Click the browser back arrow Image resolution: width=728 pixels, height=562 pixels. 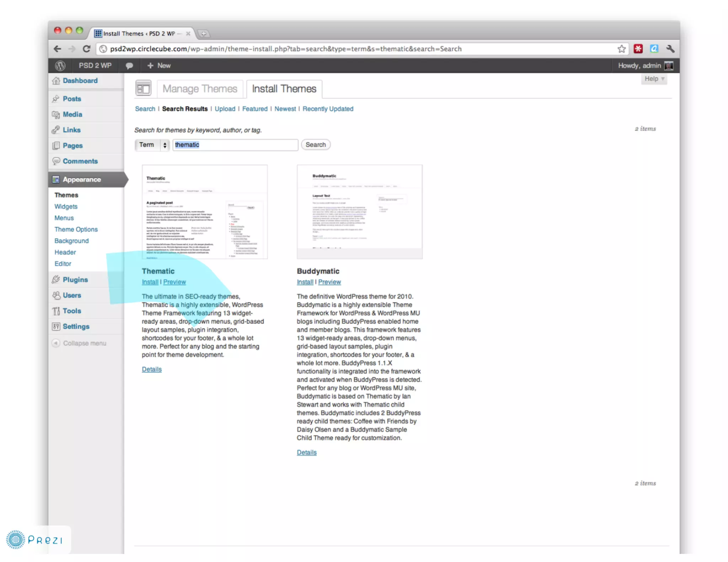57,49
